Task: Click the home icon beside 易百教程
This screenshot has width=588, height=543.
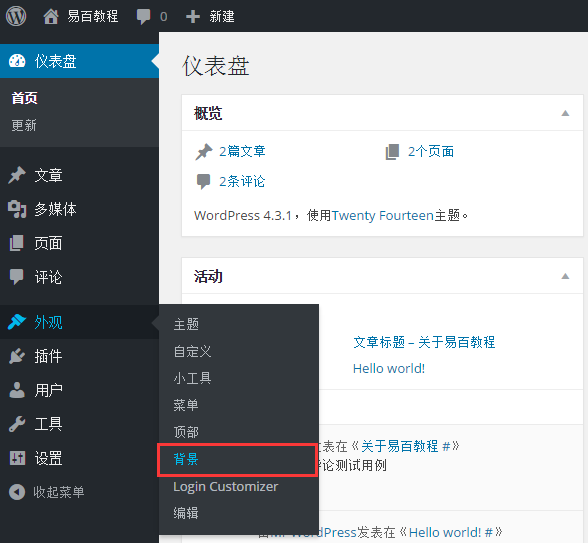Action: pyautogui.click(x=51, y=16)
